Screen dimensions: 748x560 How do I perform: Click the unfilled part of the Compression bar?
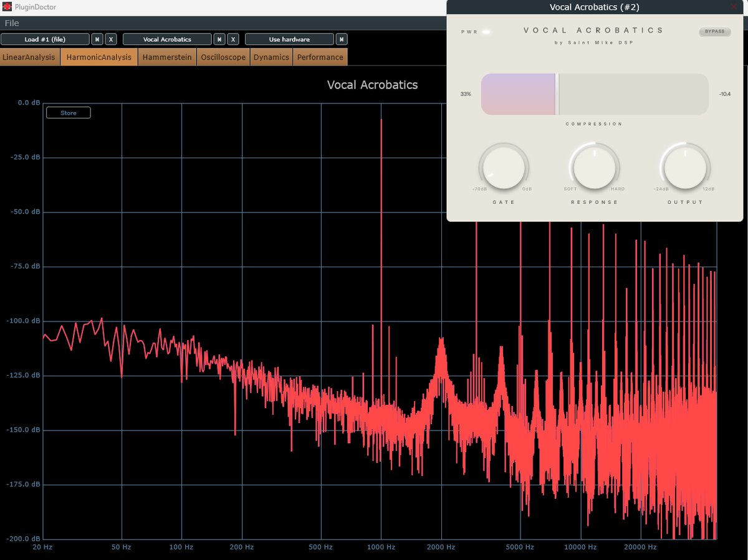pyautogui.click(x=634, y=94)
